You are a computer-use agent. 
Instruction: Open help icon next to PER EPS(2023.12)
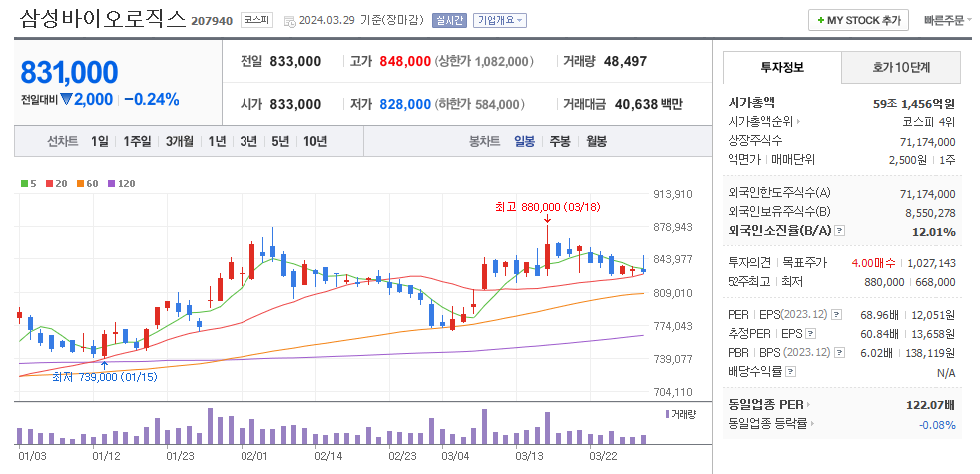pos(837,314)
